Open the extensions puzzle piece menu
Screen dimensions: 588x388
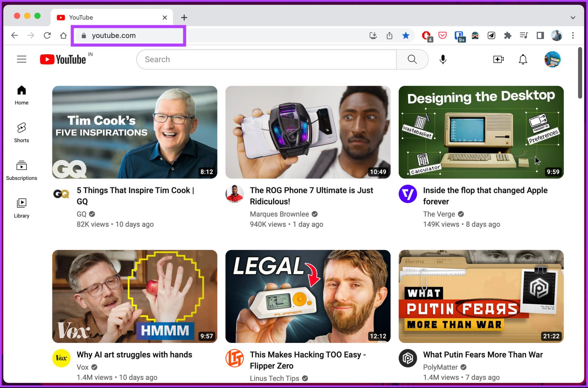pos(507,36)
